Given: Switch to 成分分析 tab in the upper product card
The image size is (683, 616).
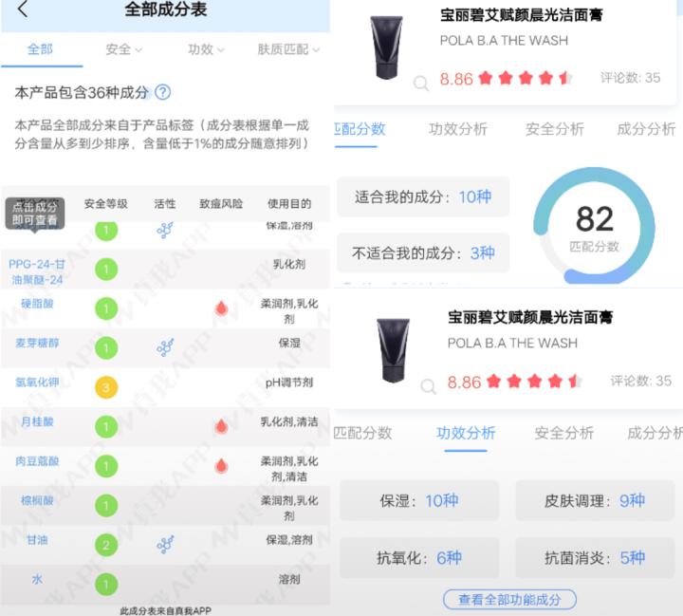Looking at the screenshot, I should (x=646, y=129).
